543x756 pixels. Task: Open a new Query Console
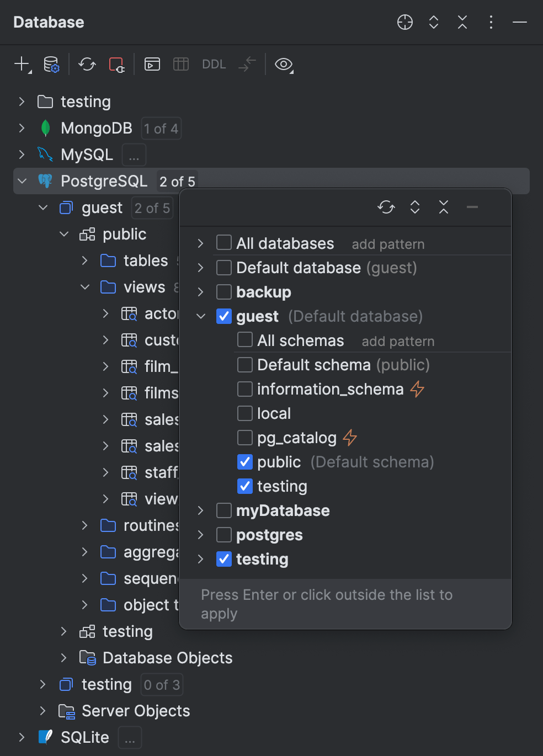152,64
